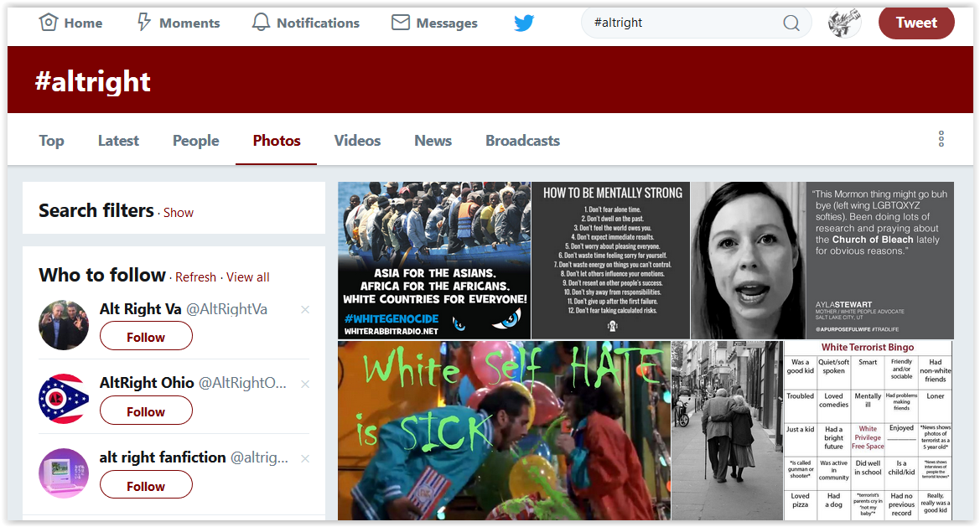This screenshot has height=527, width=980.
Task: Open the Ayla Stewart quote image
Action: click(822, 261)
